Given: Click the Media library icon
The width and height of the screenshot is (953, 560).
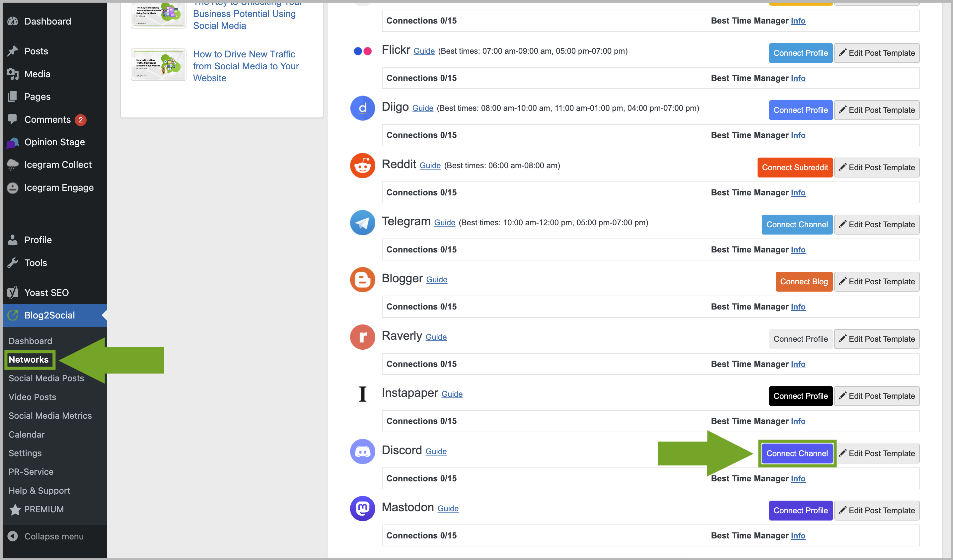Looking at the screenshot, I should [13, 74].
